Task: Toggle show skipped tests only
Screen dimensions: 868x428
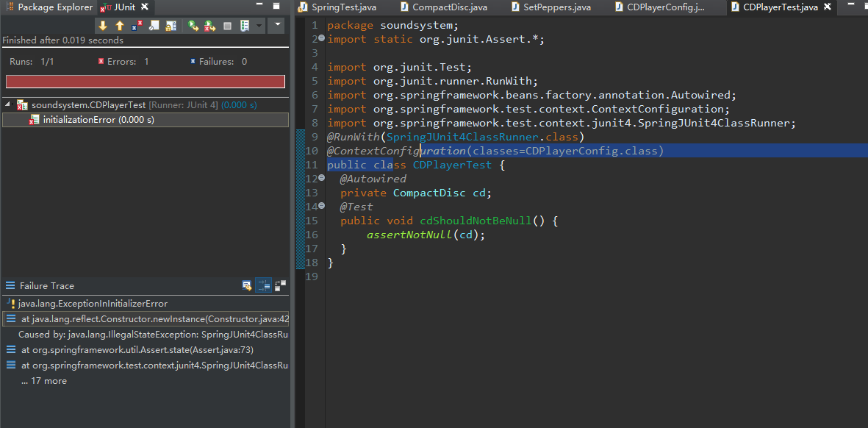Action: [x=154, y=26]
